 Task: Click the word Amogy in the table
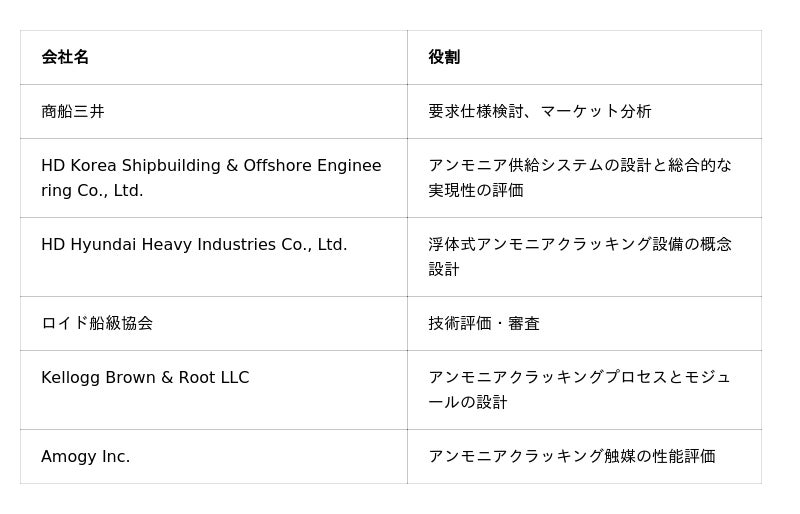point(68,456)
